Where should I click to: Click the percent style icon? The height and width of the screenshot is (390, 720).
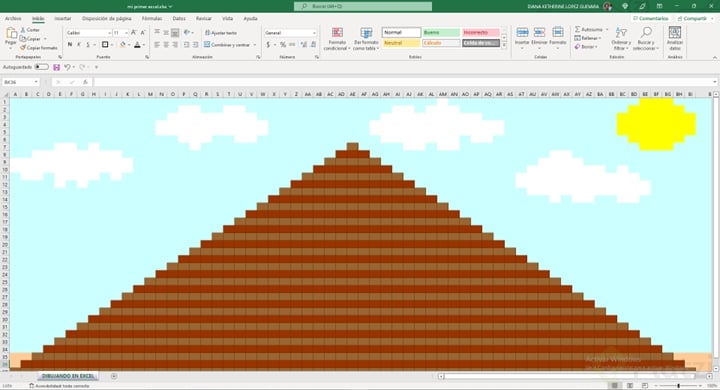[283, 45]
